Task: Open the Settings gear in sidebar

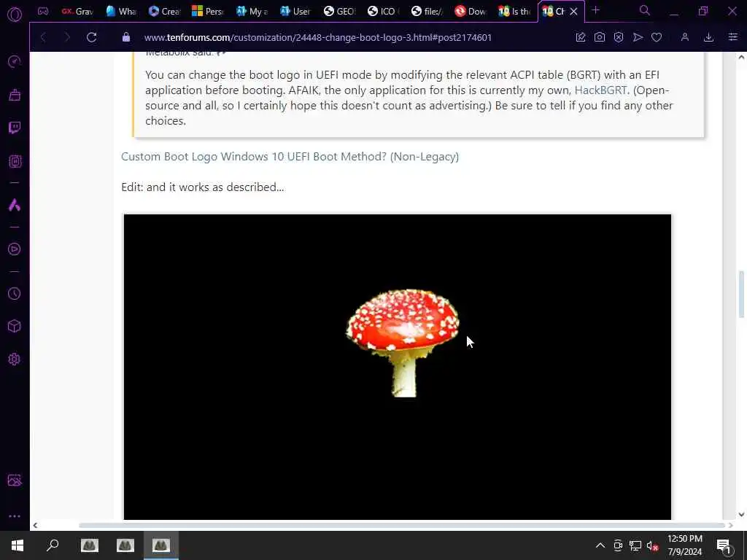Action: 15,359
